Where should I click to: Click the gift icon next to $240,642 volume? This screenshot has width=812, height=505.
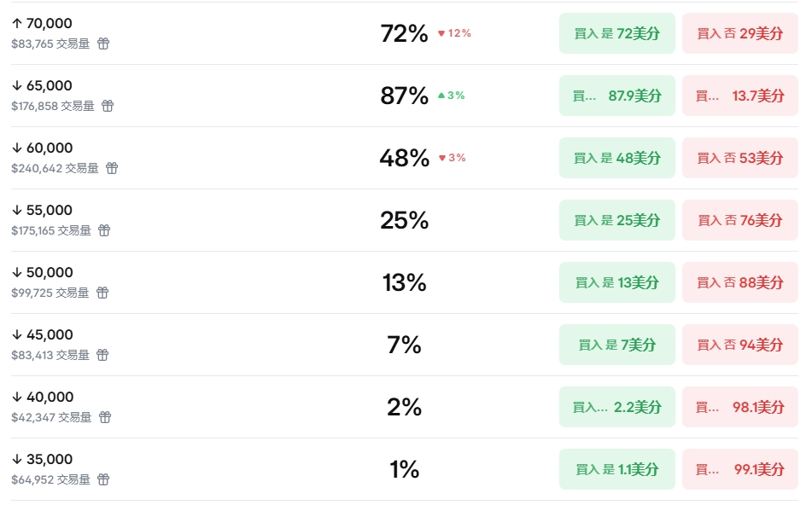click(x=112, y=168)
